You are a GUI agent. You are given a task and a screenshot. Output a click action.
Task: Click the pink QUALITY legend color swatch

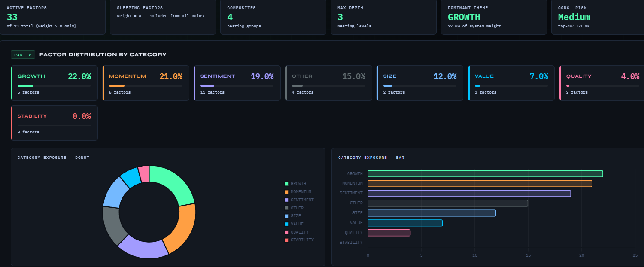286,232
